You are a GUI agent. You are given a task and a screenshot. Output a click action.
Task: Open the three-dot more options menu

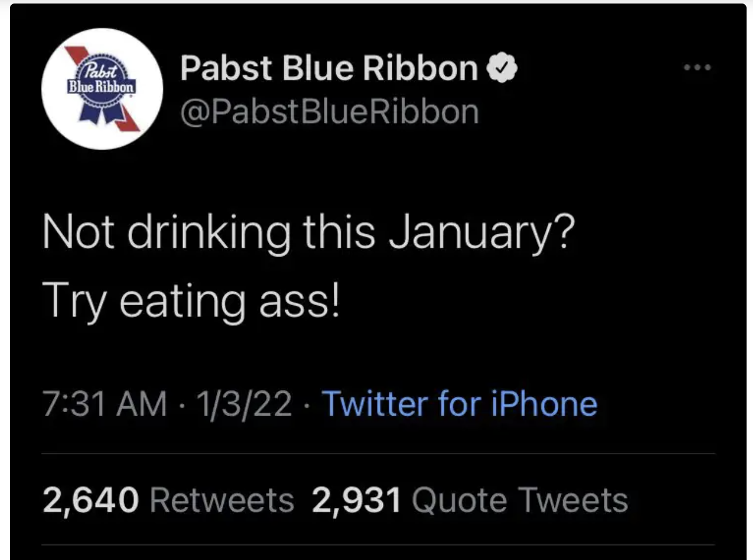tap(698, 68)
